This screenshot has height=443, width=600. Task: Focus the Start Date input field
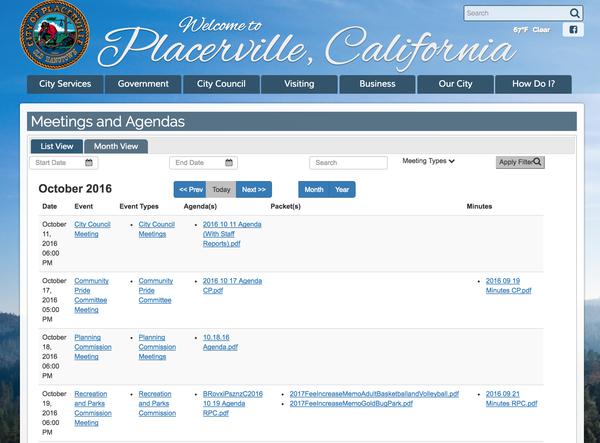64,163
